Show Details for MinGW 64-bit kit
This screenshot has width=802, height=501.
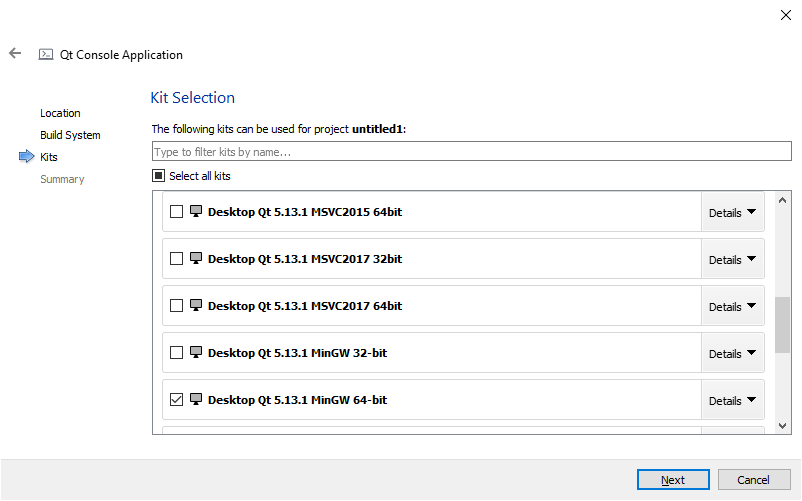point(732,400)
